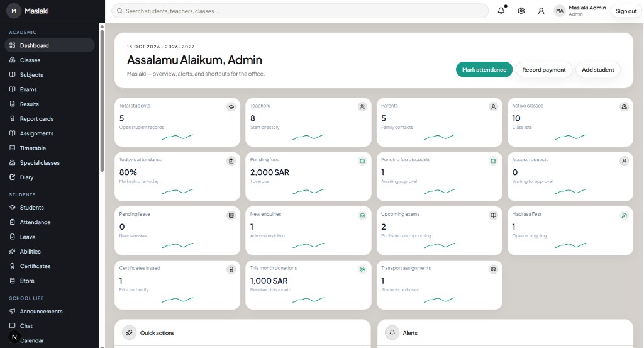Click the Certificates issued award icon
The height and width of the screenshot is (348, 644).
231,269
